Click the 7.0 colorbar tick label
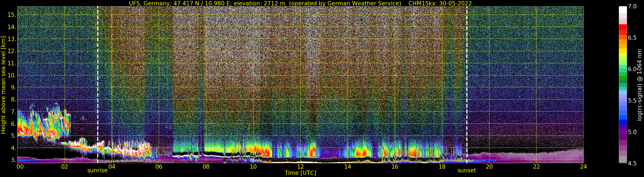The image size is (644, 177). (x=632, y=6)
